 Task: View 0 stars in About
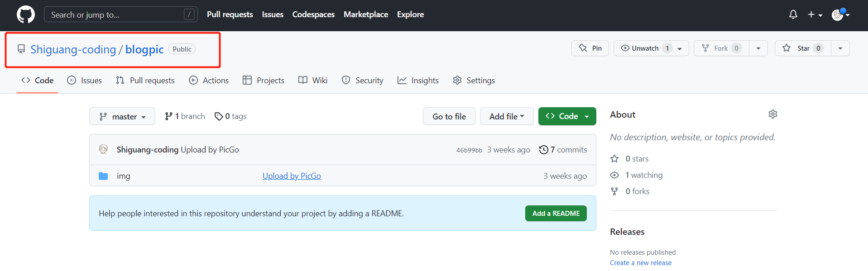tap(629, 159)
